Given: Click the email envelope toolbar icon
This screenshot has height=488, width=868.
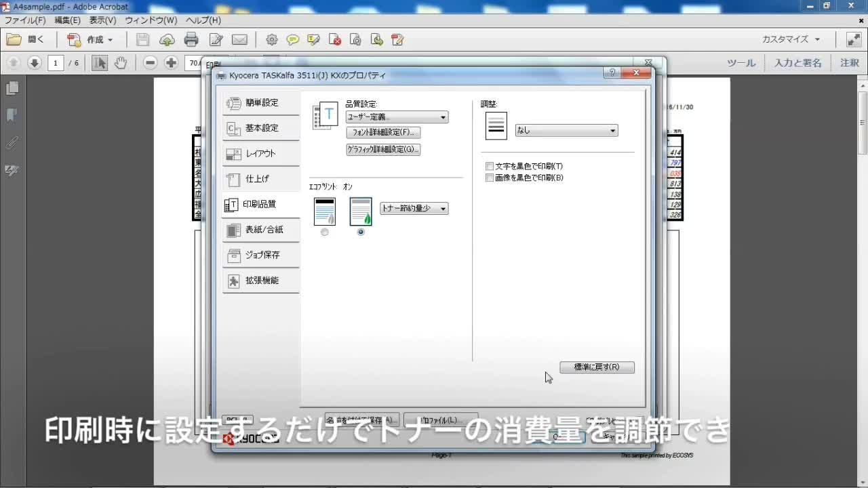Looking at the screenshot, I should (x=239, y=40).
